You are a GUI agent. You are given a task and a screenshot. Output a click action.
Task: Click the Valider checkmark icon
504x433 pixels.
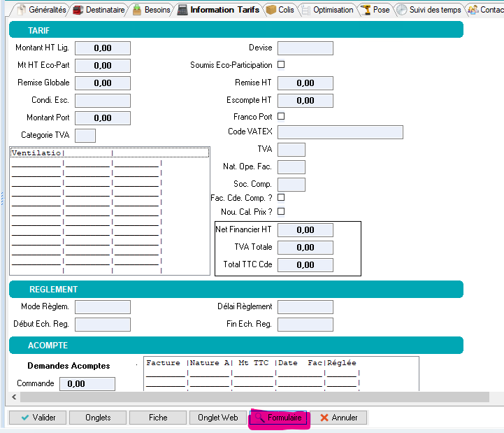(24, 418)
